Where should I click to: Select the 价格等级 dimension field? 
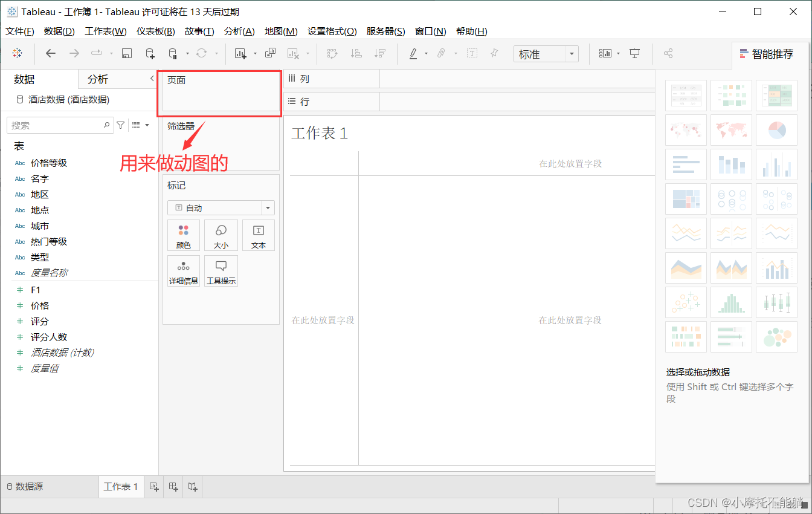coord(49,163)
